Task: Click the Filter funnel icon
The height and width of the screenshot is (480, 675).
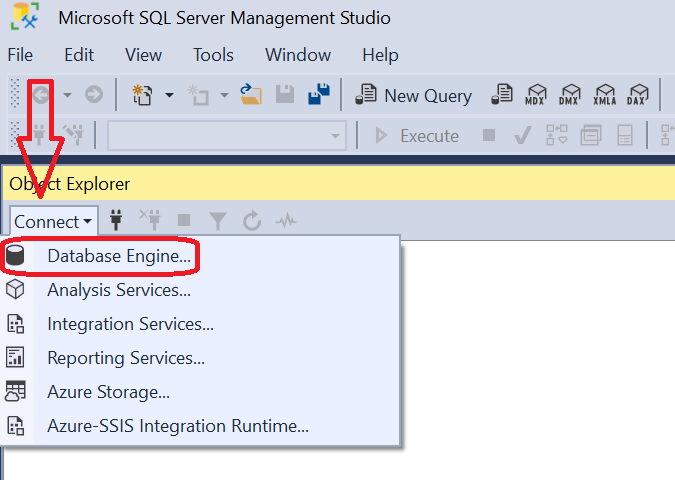Action: [x=218, y=221]
